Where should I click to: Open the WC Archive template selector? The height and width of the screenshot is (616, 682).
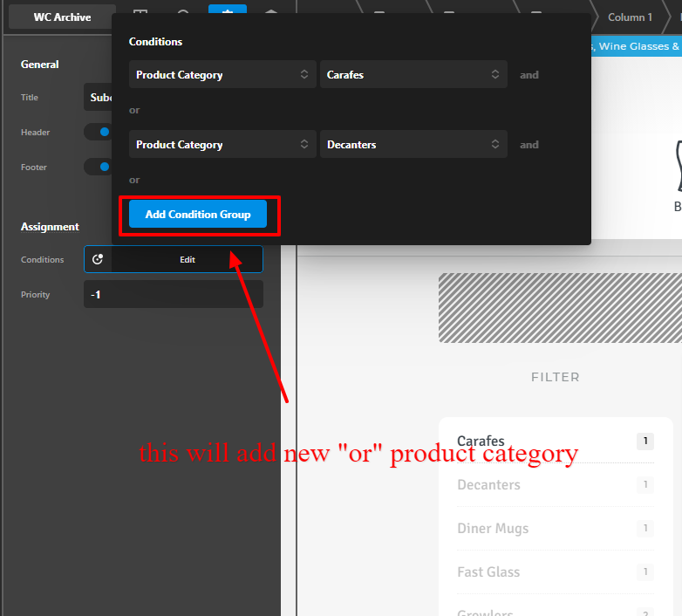tap(61, 17)
